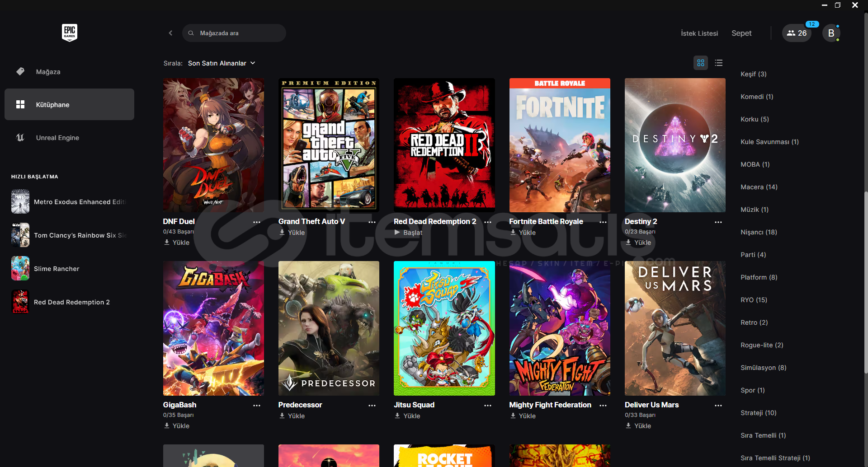Click the Mighty Fight Federation title
Viewport: 868px width, 467px height.
pos(550,405)
